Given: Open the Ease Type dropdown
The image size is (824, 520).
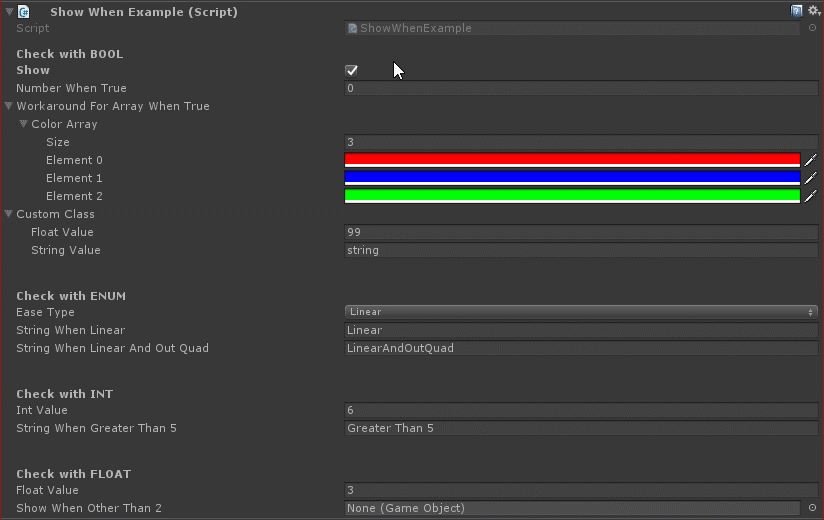Looking at the screenshot, I should click(581, 312).
